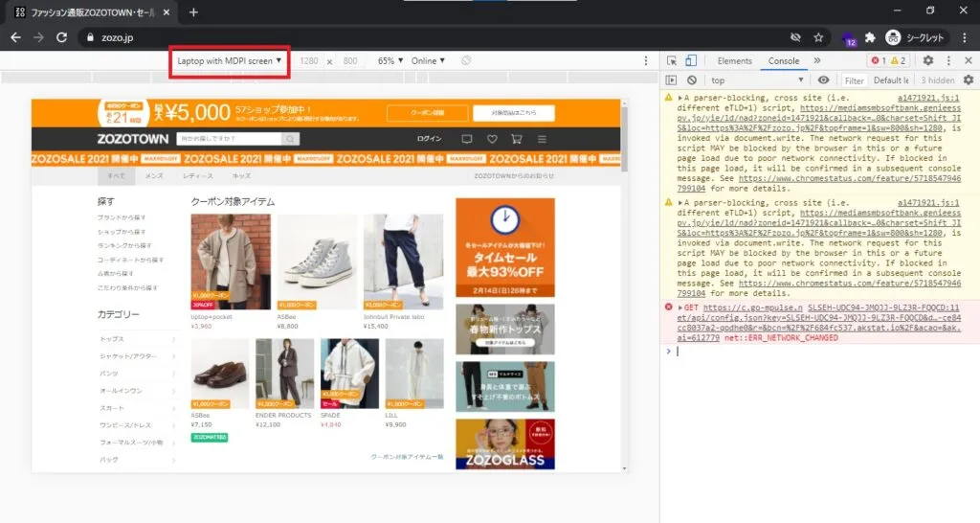Focus the console Filter field

pos(854,80)
